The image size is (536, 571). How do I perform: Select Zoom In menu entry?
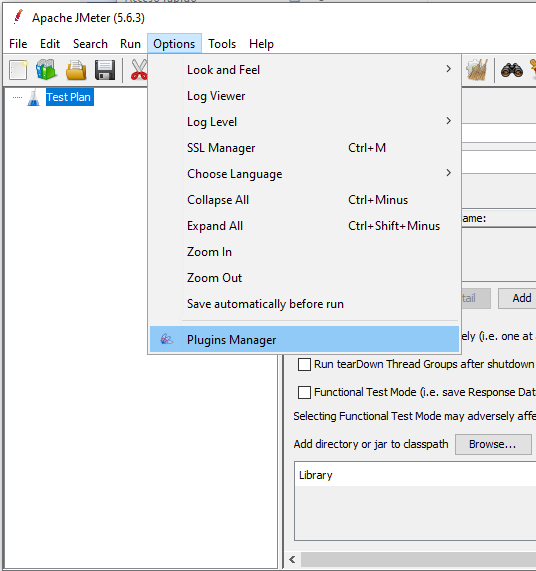[x=304, y=252]
